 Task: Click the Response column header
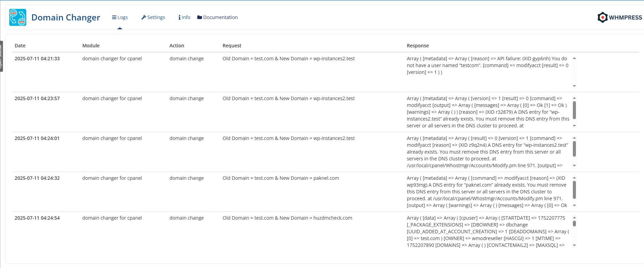(x=418, y=46)
